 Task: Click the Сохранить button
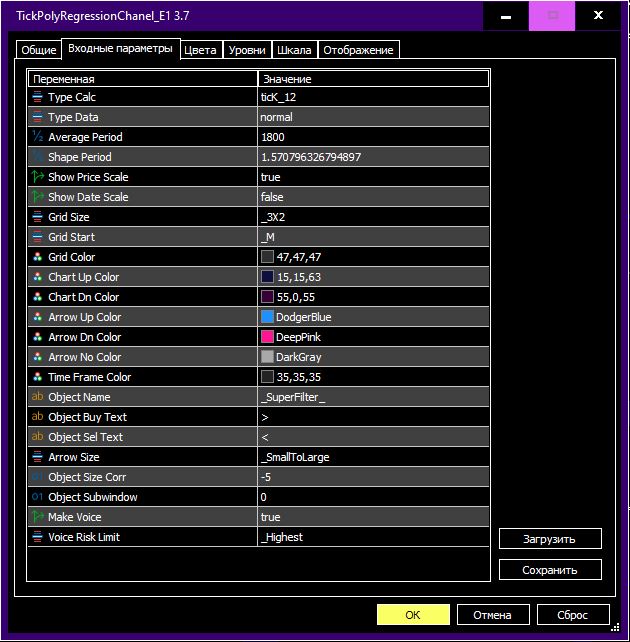(550, 570)
